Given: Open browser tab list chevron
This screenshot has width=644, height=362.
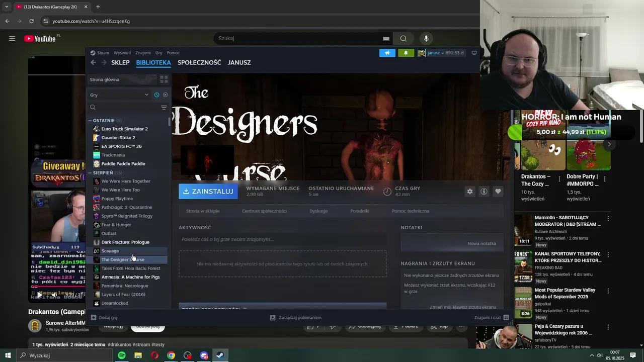Looking at the screenshot, I should coord(7,7).
